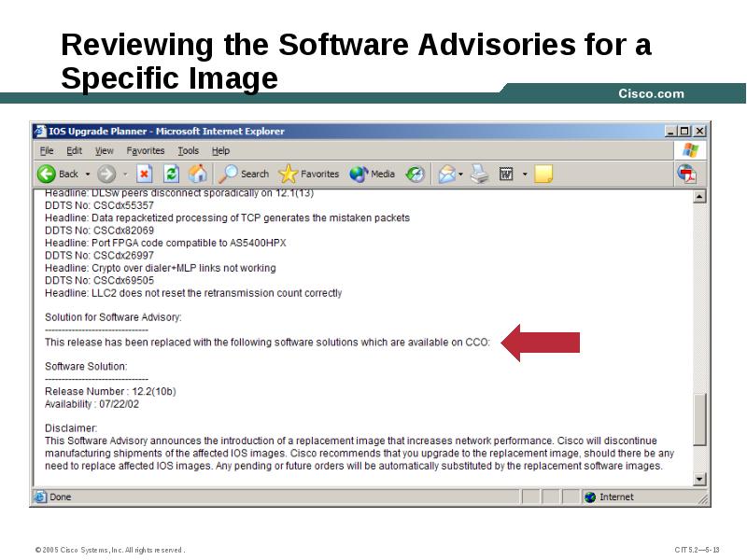Click the Internet zone globe icon

(590, 497)
